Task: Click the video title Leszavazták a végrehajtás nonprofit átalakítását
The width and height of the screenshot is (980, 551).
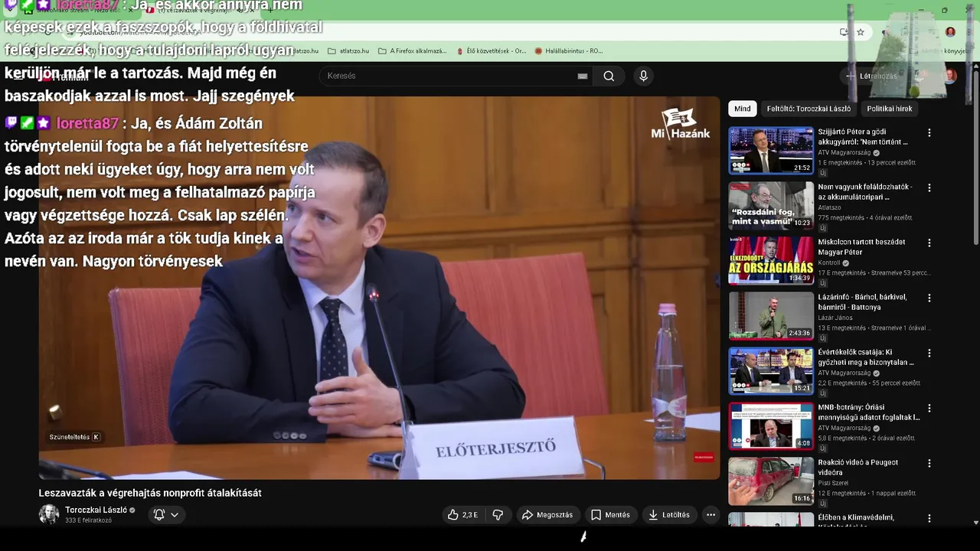Action: coord(150,493)
